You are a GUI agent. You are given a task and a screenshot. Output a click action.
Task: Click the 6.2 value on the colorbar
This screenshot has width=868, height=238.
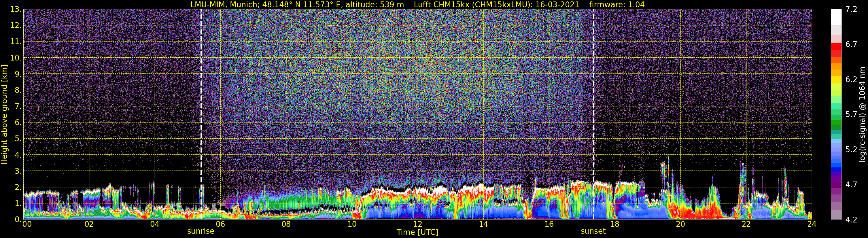tap(851, 80)
